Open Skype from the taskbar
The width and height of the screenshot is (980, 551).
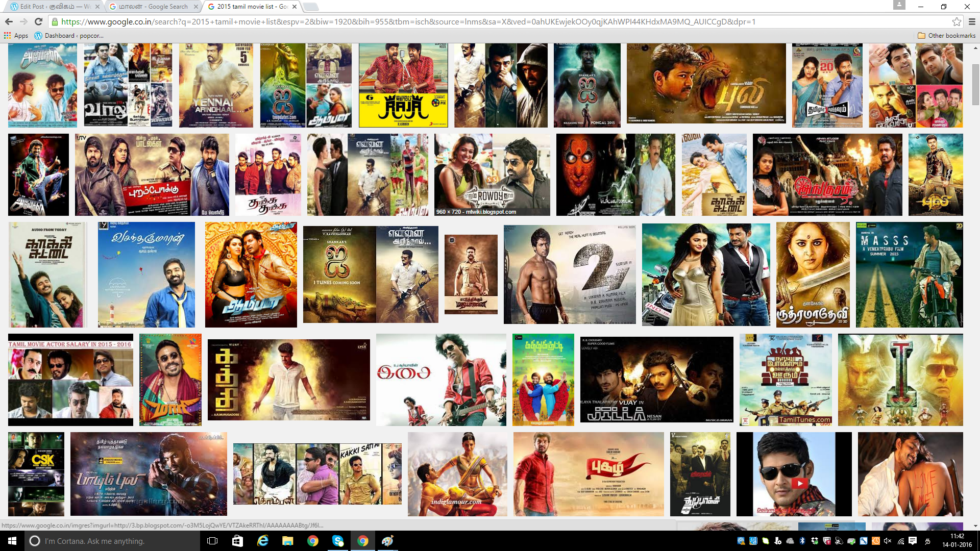[x=338, y=541]
